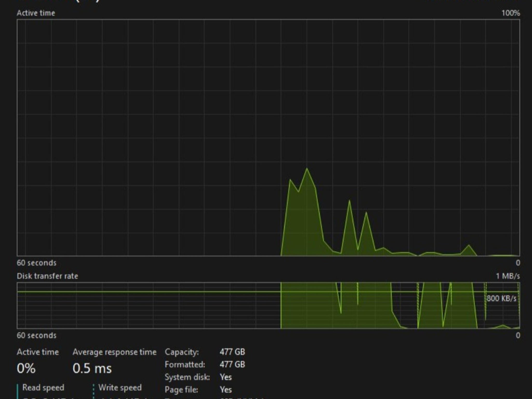The image size is (532, 399).
Task: Click the Active time graph area
Action: pos(268,138)
